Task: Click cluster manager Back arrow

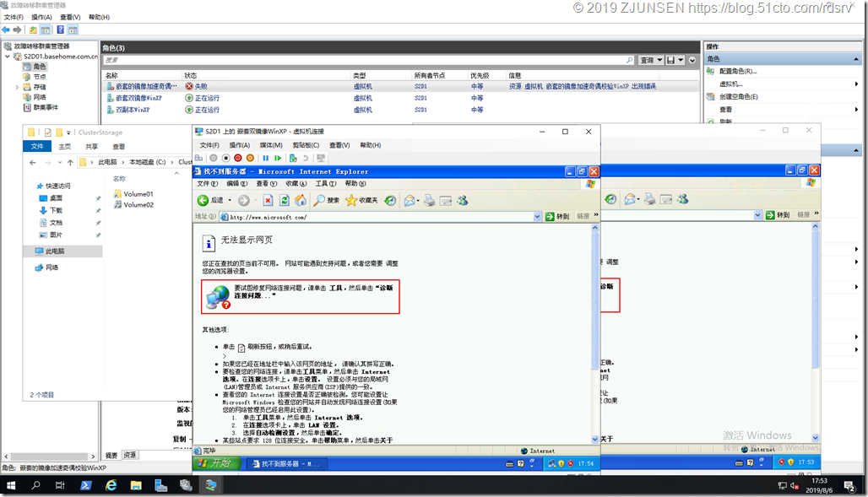Action: click(x=6, y=30)
